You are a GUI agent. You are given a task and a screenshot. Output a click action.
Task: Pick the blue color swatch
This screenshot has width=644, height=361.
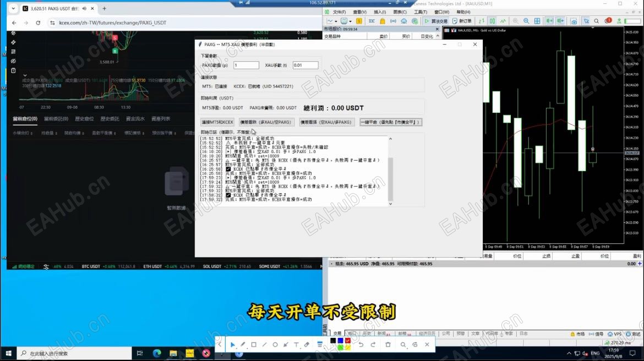(x=341, y=341)
